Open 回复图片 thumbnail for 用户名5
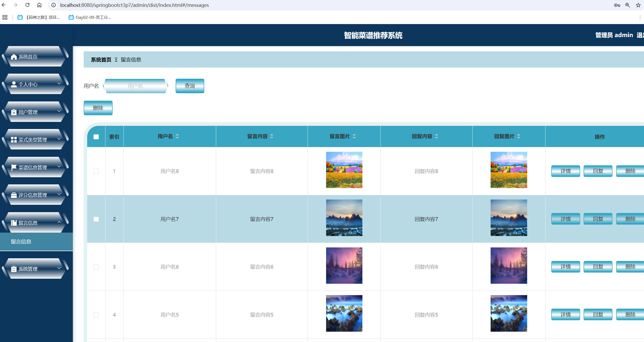The image size is (644, 342). 509,313
